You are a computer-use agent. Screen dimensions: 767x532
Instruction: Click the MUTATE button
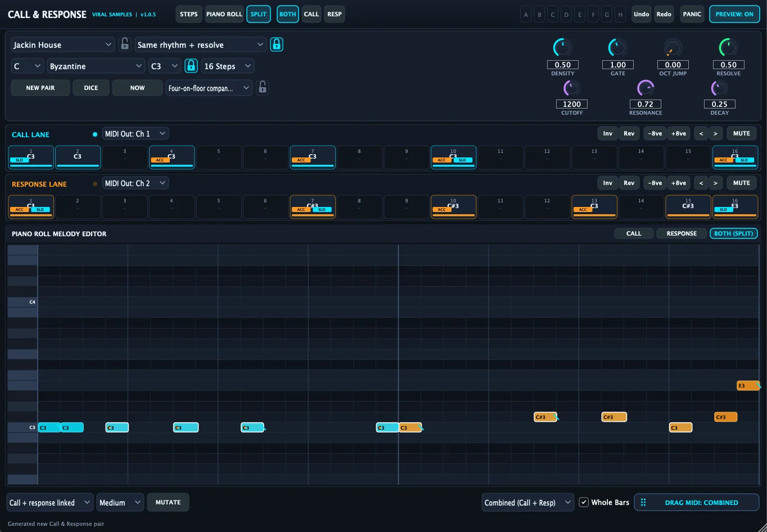(x=168, y=502)
